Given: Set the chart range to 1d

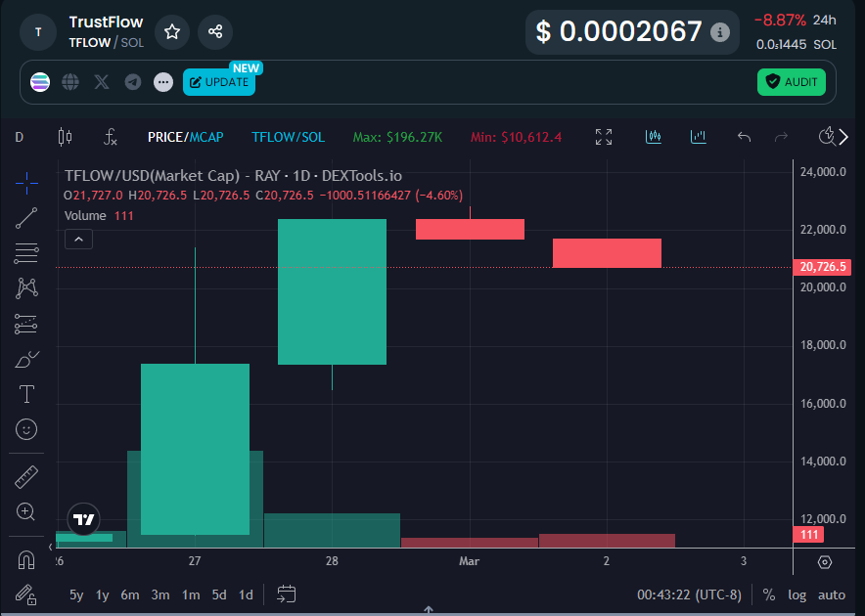Looking at the screenshot, I should pyautogui.click(x=246, y=595).
